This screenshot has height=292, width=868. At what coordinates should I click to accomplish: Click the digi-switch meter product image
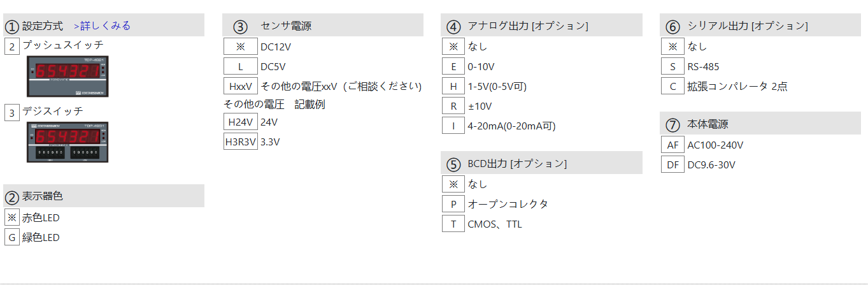[x=68, y=142]
